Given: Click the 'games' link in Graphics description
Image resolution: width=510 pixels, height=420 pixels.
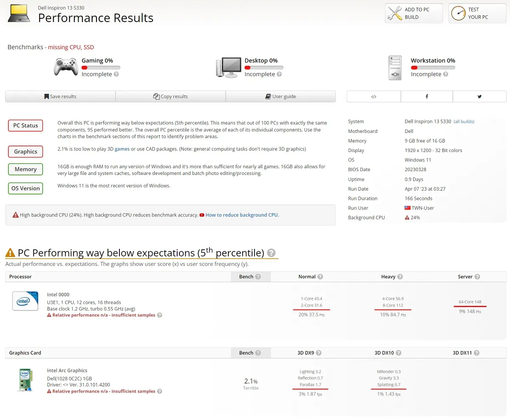Looking at the screenshot, I should [x=122, y=149].
